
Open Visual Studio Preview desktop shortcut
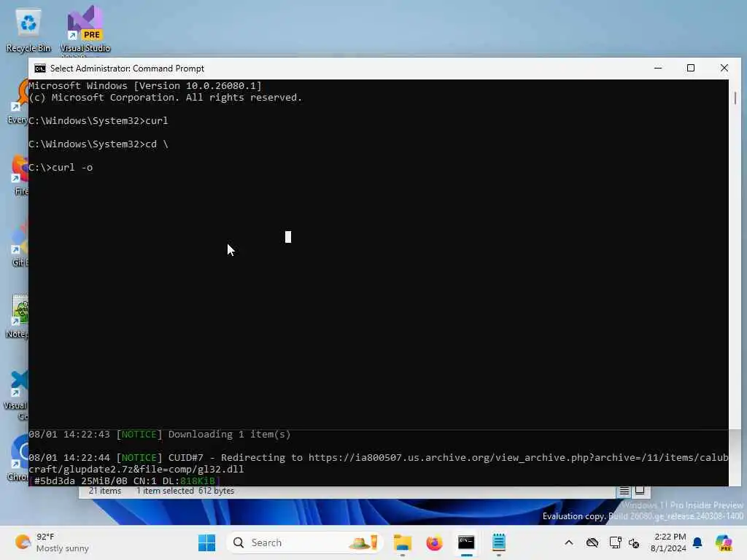coord(85,29)
